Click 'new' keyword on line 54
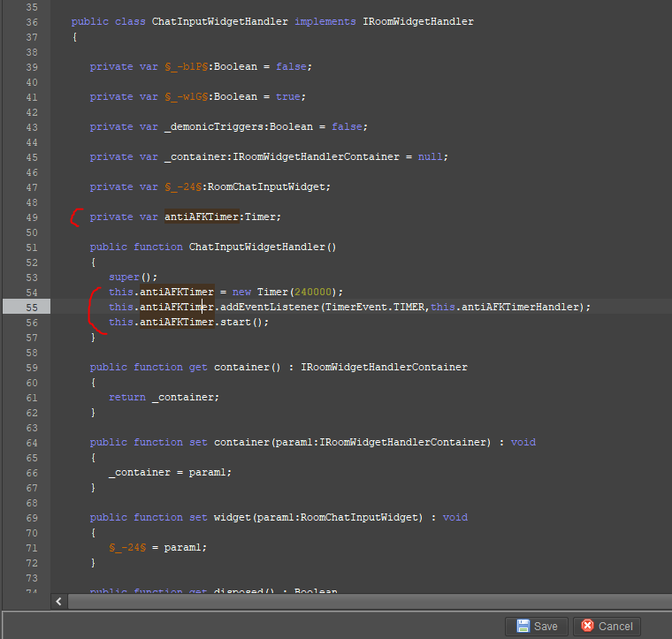The image size is (672, 639). tap(241, 292)
